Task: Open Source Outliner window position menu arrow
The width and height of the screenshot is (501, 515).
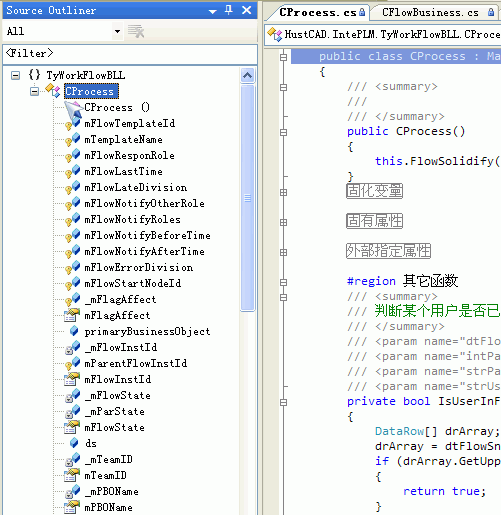Action: 212,11
